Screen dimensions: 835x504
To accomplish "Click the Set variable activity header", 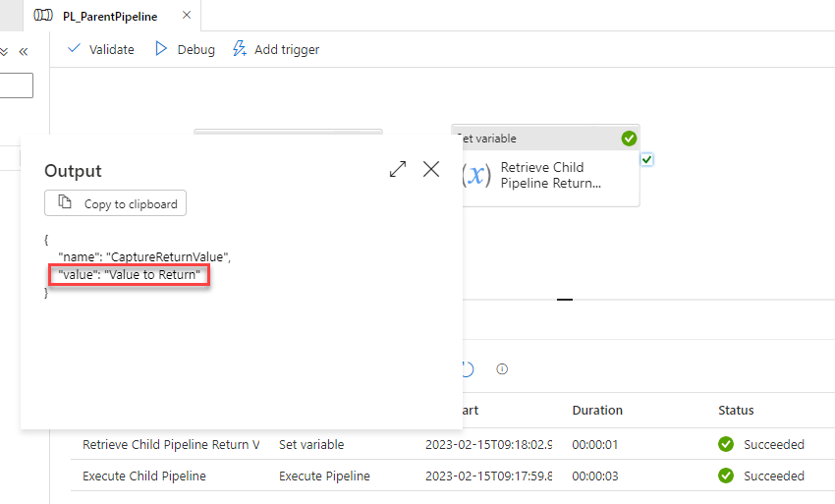I will coord(545,139).
